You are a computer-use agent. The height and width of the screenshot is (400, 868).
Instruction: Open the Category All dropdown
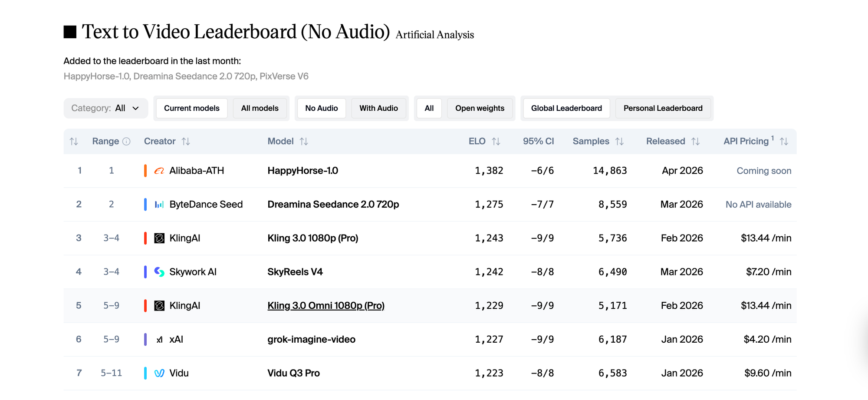point(105,108)
